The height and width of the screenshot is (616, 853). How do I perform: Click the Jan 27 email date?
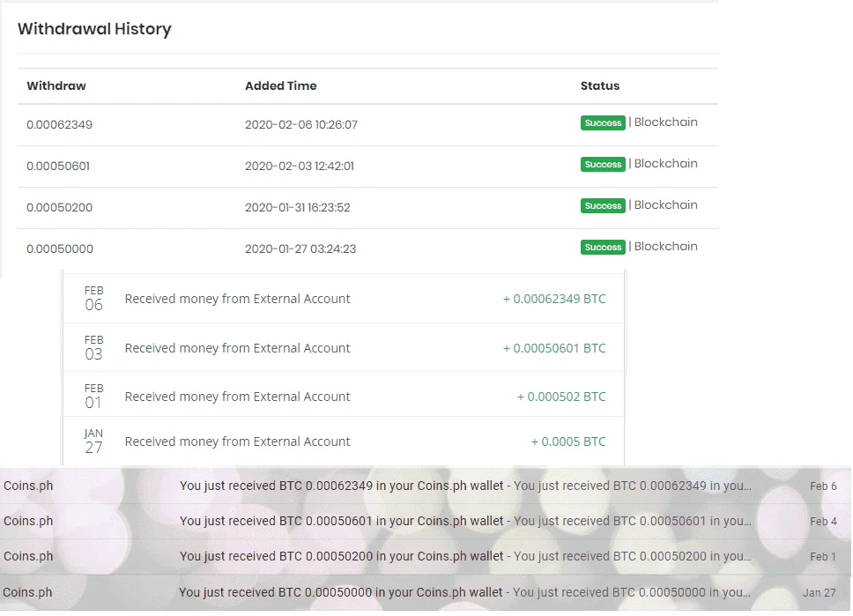820,592
